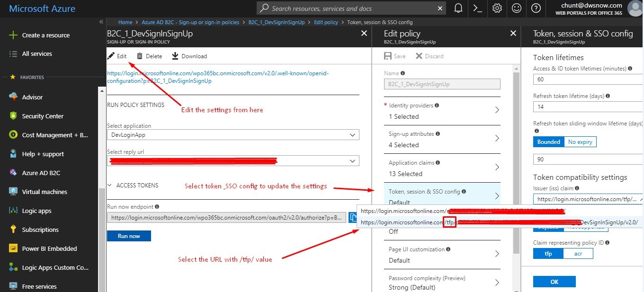Select Bounded sliding window option
This screenshot has height=292, width=644.
[x=548, y=142]
